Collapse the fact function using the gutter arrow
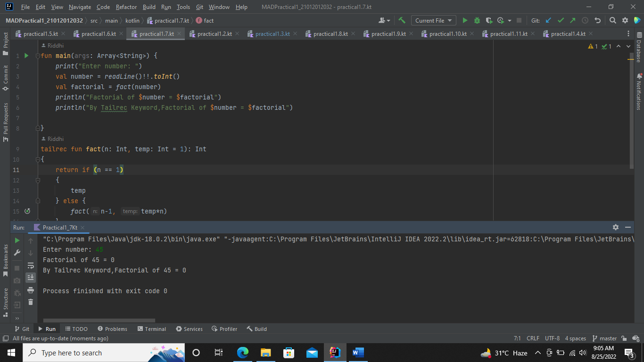The image size is (644, 362). pyautogui.click(x=37, y=159)
